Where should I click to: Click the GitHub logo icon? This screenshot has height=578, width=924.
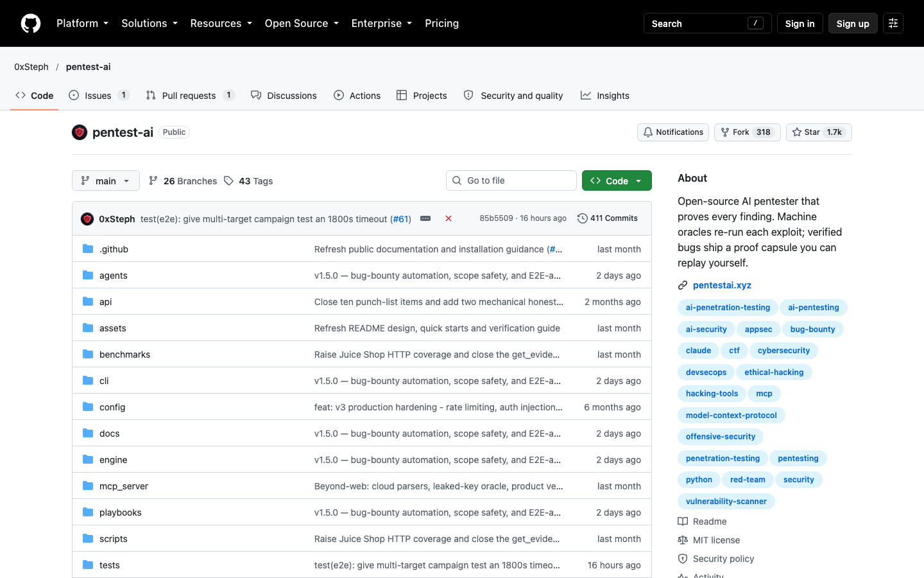click(x=31, y=23)
